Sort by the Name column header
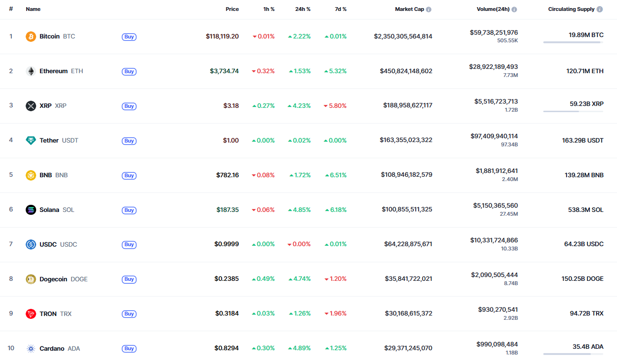Image resolution: width=617 pixels, height=364 pixels. point(33,9)
